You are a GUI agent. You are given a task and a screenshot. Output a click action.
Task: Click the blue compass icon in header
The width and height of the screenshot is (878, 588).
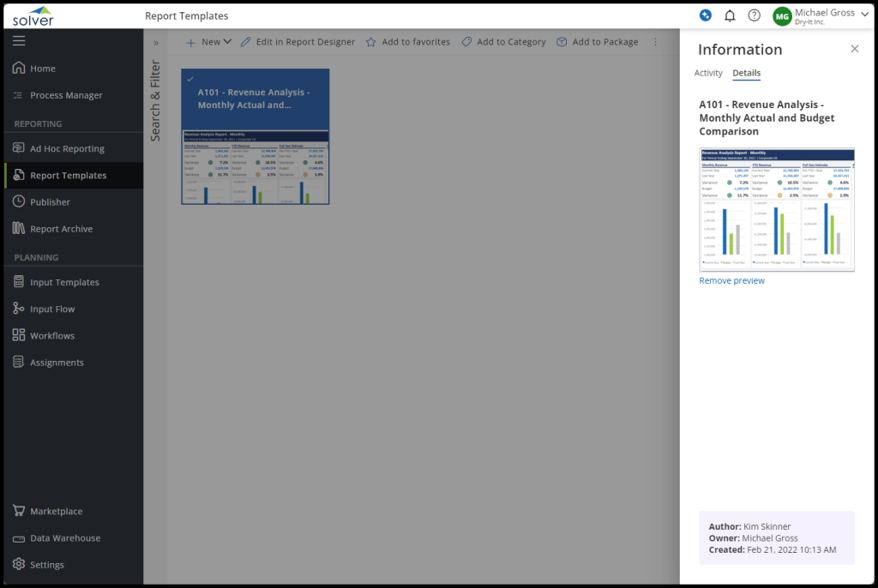(x=705, y=15)
